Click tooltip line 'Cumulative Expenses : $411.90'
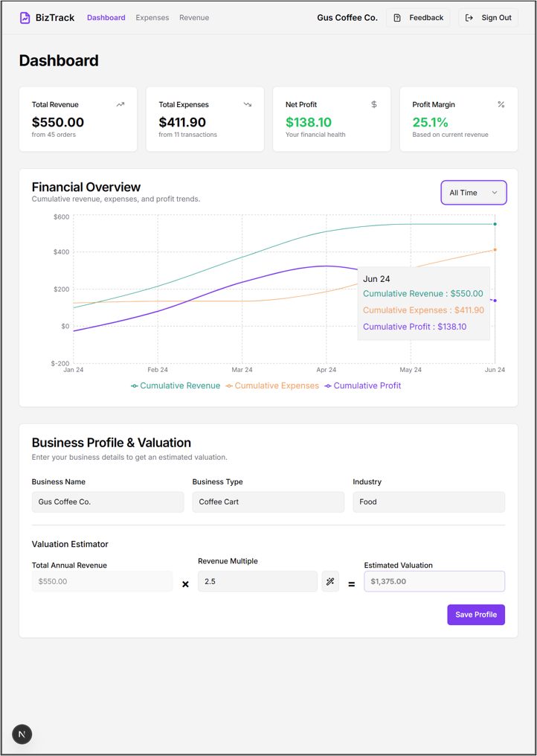The image size is (537, 756). 423,310
